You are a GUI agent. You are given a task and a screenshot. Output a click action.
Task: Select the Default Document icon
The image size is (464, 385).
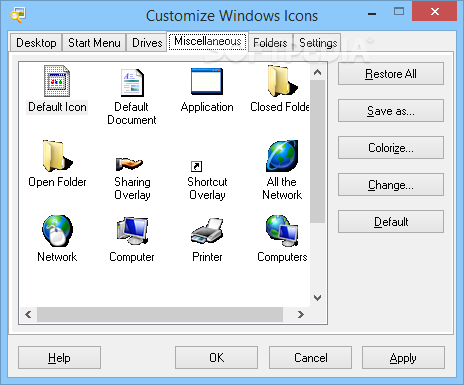pos(132,82)
